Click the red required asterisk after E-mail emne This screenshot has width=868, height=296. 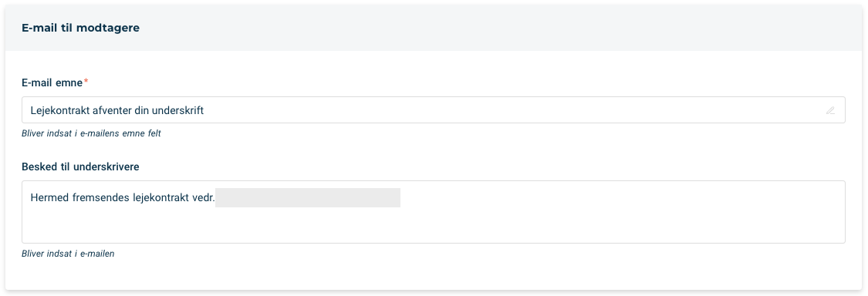point(86,82)
